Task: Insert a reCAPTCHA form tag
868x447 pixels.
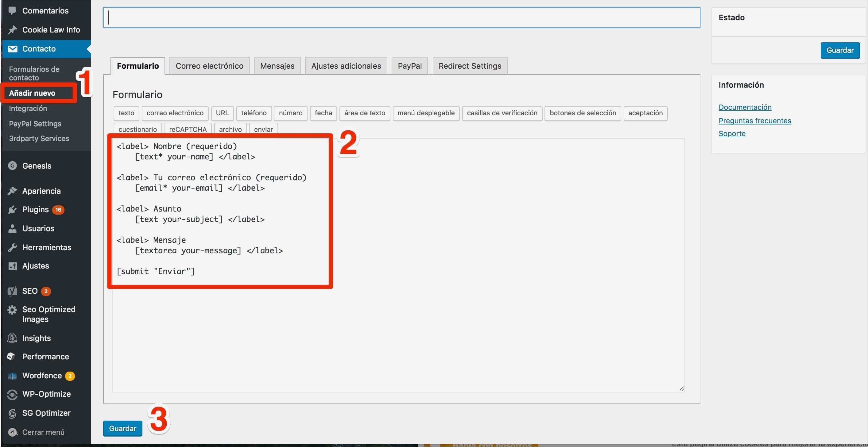Action: click(x=188, y=129)
